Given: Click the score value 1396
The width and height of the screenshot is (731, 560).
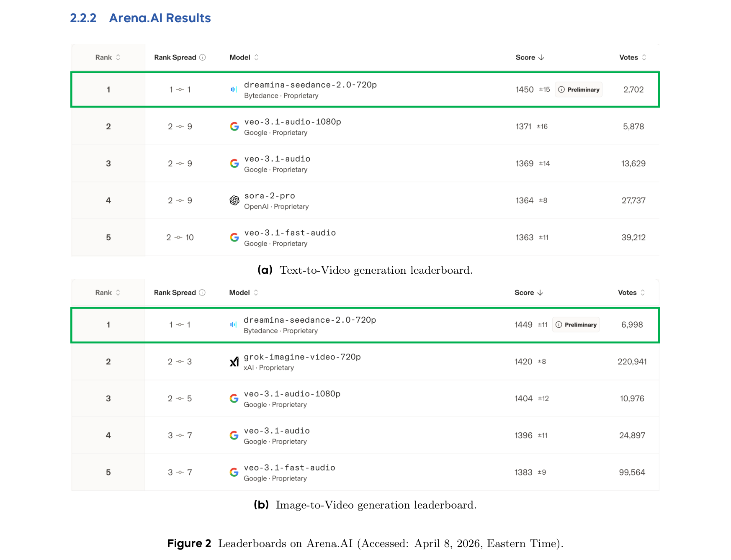Looking at the screenshot, I should tap(523, 435).
